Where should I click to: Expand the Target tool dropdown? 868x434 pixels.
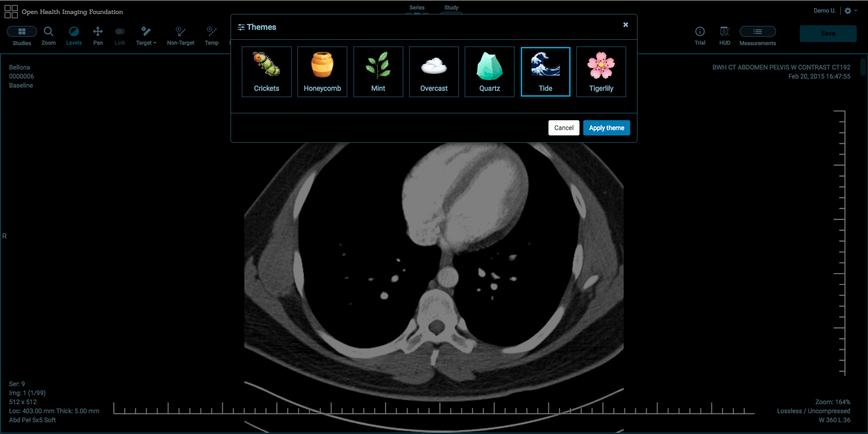coord(146,36)
